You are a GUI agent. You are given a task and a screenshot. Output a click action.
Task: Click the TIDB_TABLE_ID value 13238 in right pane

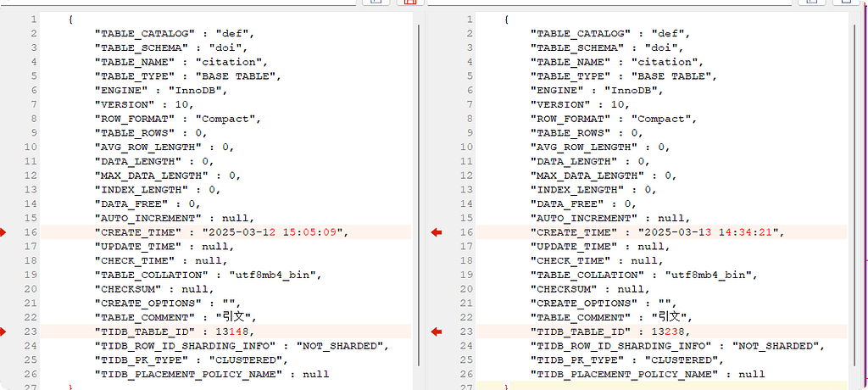(x=672, y=331)
